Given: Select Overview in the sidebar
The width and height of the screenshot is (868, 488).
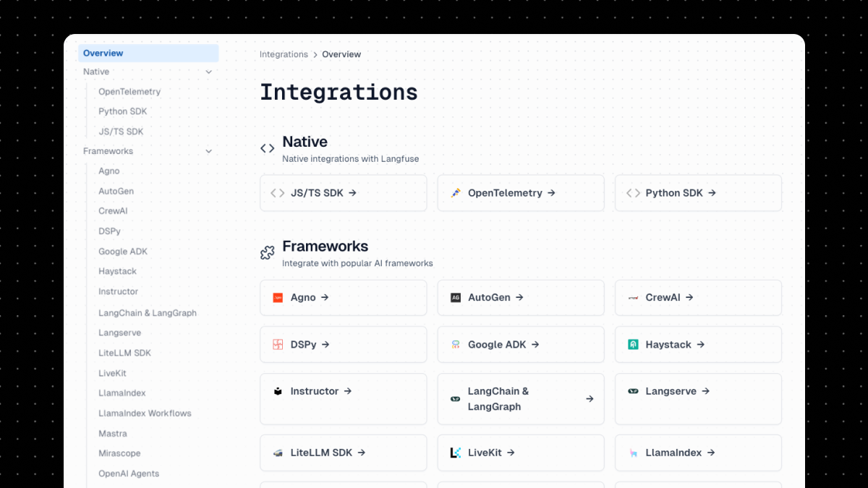Looking at the screenshot, I should click(103, 53).
